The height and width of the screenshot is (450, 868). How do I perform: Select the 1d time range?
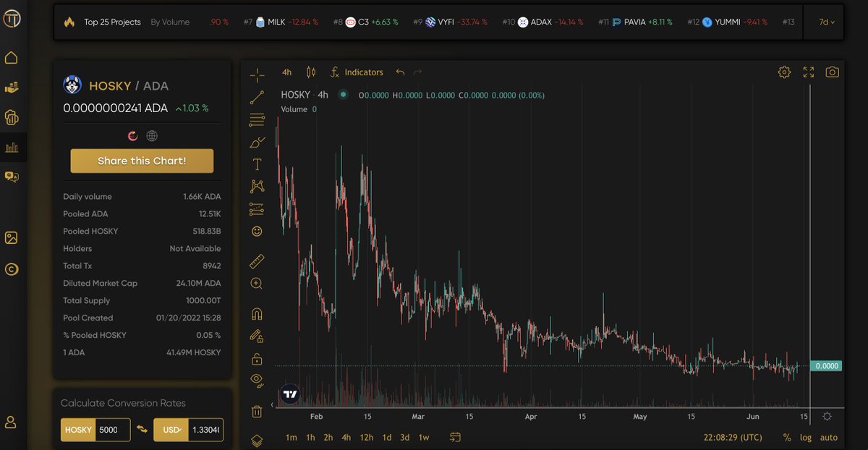pyautogui.click(x=387, y=437)
